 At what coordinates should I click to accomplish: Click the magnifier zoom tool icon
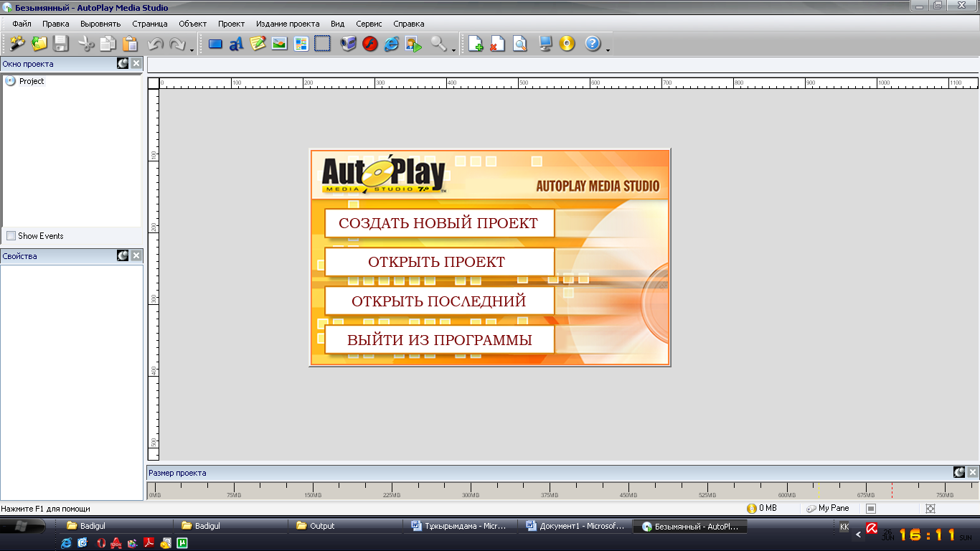click(438, 44)
